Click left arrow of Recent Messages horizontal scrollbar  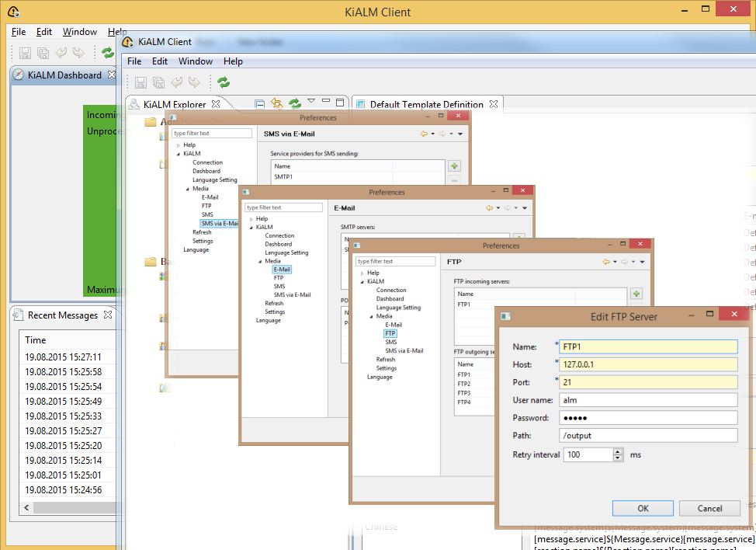(x=26, y=507)
